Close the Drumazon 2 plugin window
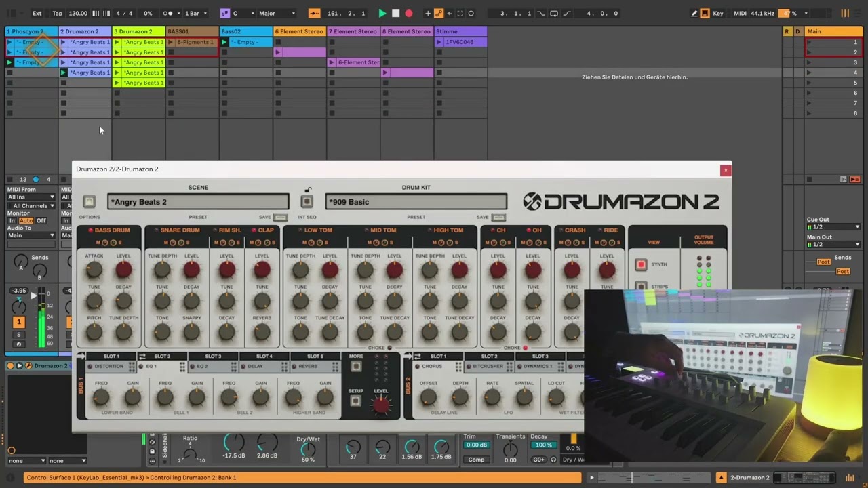868x488 pixels. click(x=726, y=170)
